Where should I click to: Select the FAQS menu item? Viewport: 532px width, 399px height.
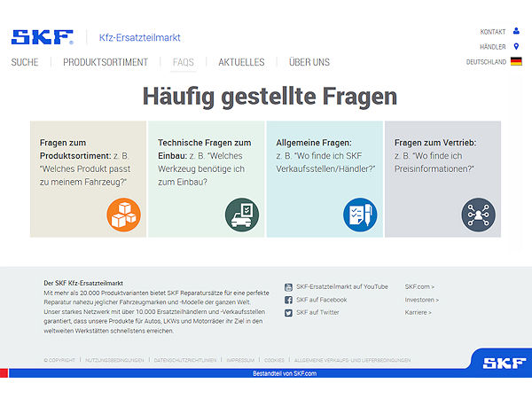pos(184,62)
